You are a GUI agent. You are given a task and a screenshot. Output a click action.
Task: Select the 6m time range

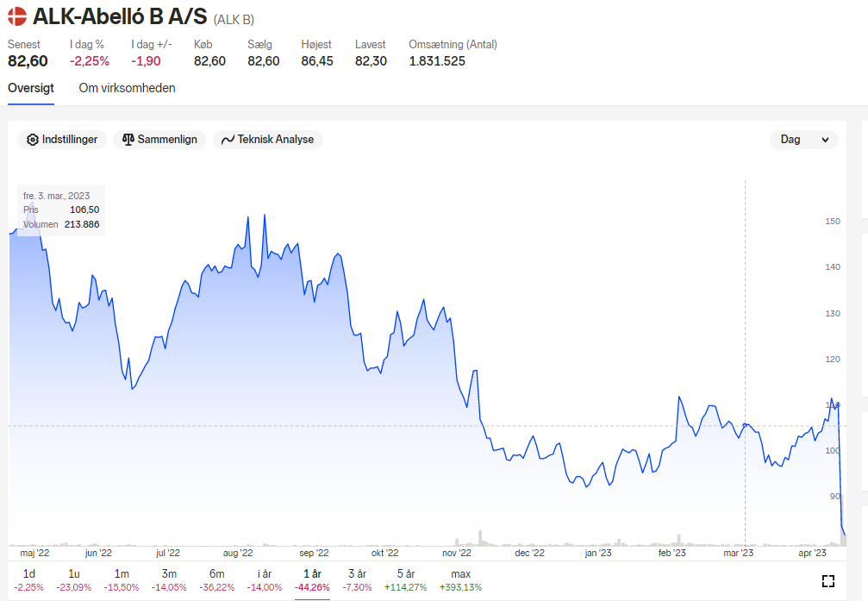pos(216,580)
